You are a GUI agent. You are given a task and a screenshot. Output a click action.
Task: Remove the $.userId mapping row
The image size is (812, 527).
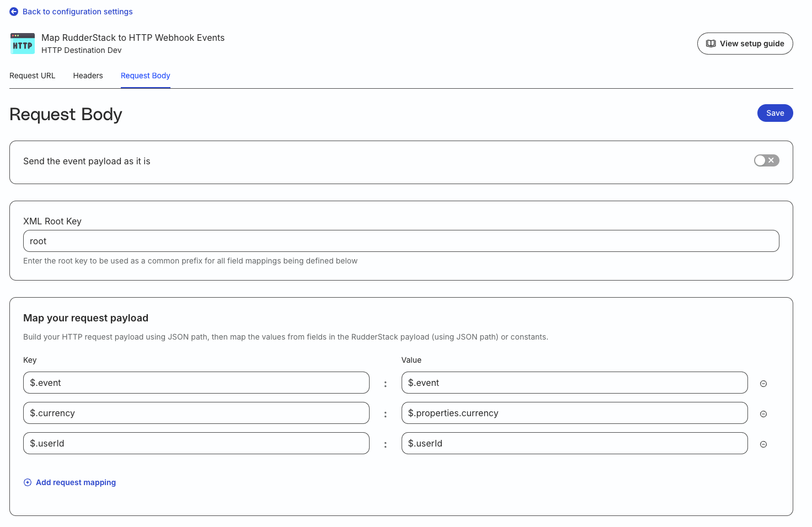(763, 444)
